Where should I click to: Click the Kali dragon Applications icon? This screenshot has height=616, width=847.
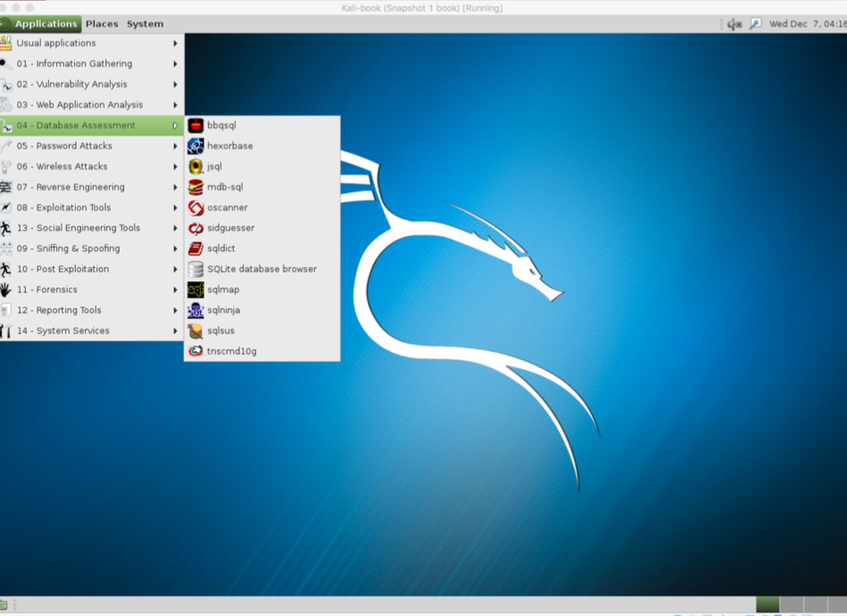coord(6,24)
